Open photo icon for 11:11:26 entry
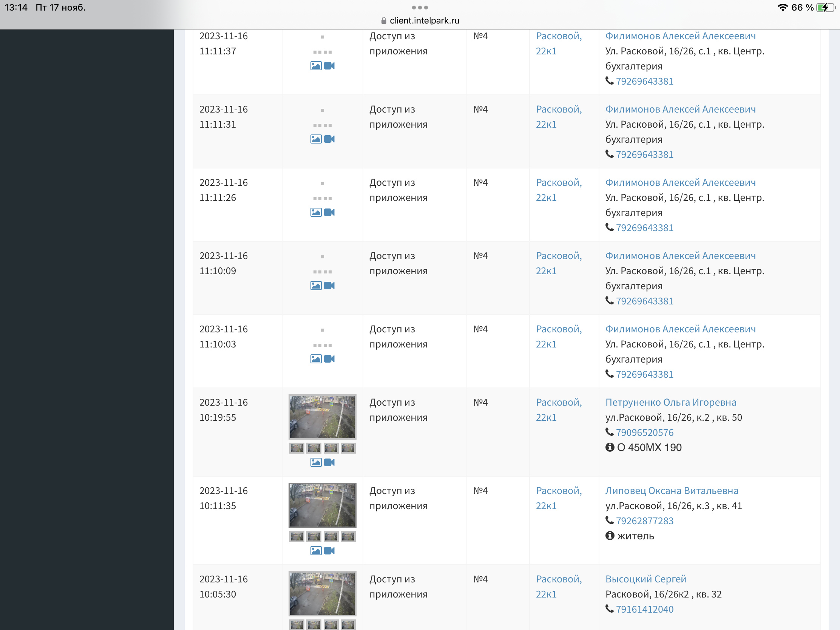This screenshot has height=630, width=840. [316, 212]
